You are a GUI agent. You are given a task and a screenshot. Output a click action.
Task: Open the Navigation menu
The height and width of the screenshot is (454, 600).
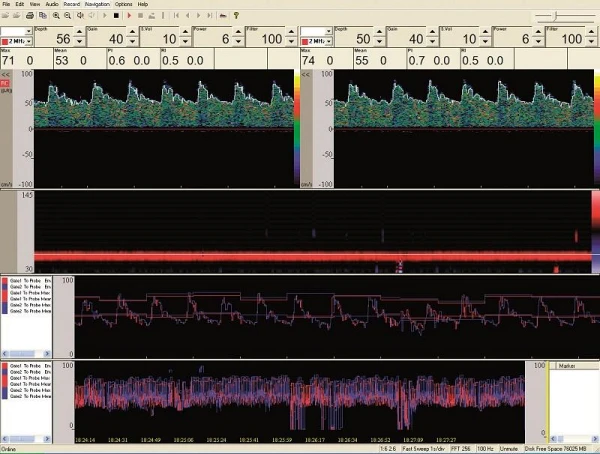click(97, 5)
